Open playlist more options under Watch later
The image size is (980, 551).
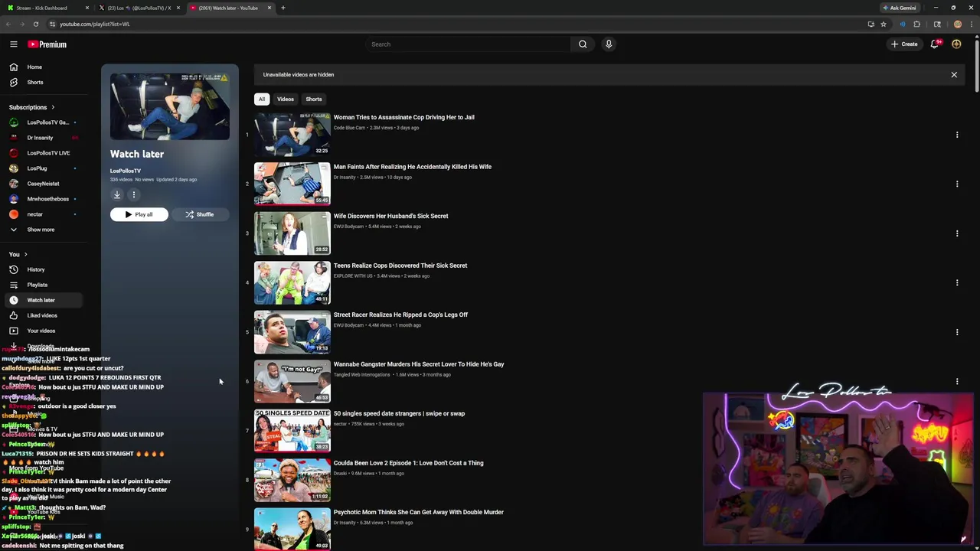click(133, 195)
